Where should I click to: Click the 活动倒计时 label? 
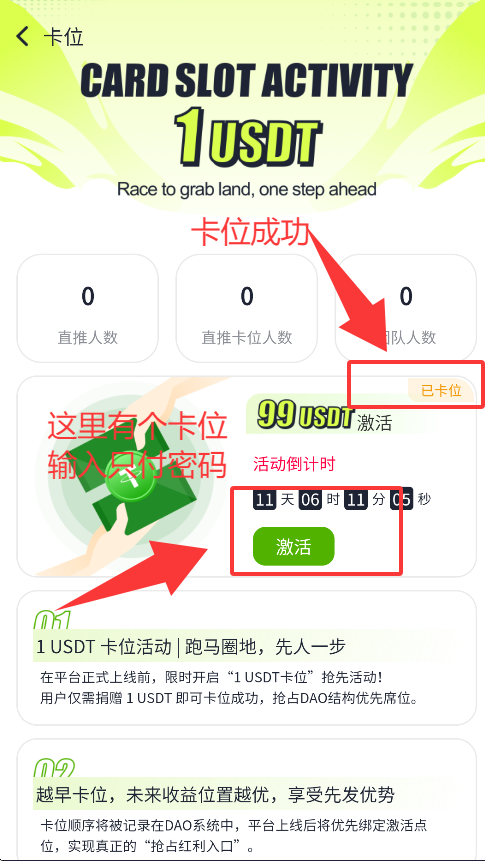point(294,464)
